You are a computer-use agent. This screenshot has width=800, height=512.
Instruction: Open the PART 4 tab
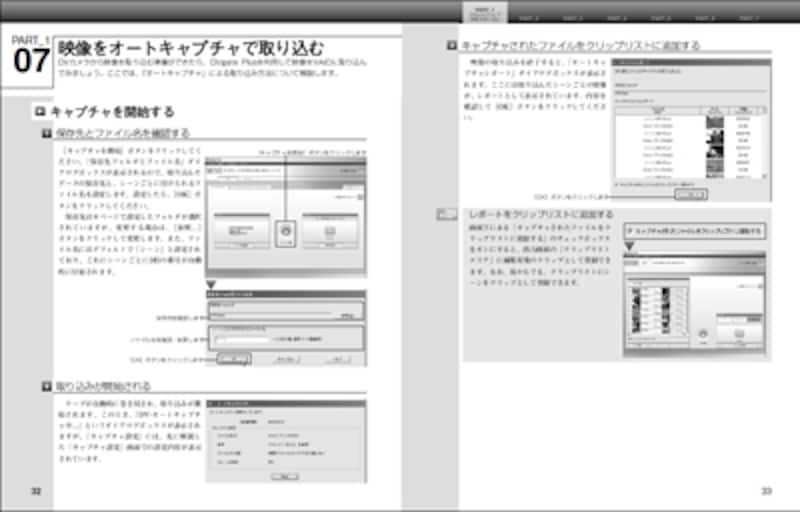coord(616,18)
